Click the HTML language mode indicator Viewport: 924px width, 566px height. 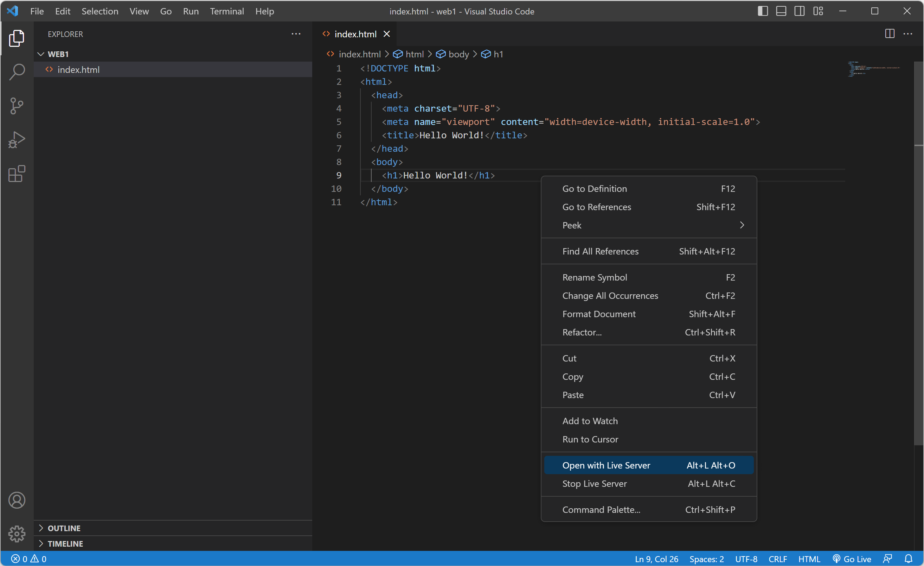click(x=809, y=559)
